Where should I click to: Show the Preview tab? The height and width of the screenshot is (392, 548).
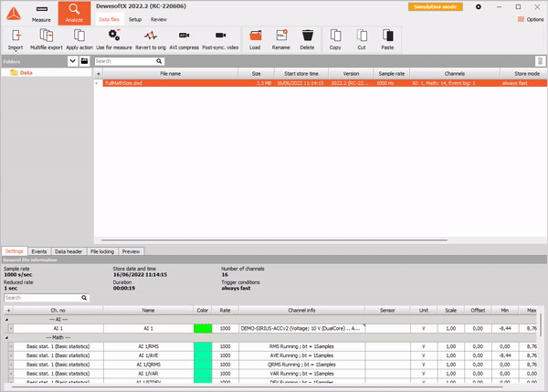tap(131, 251)
